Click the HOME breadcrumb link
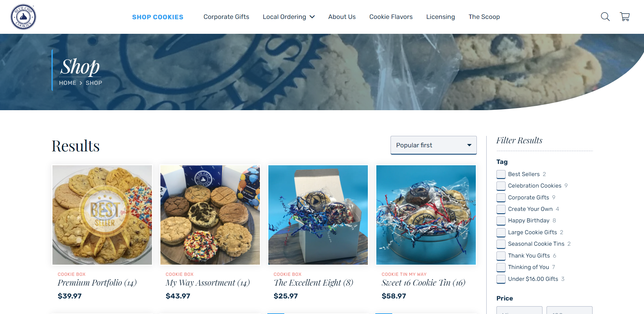This screenshot has height=314, width=644. tap(68, 83)
